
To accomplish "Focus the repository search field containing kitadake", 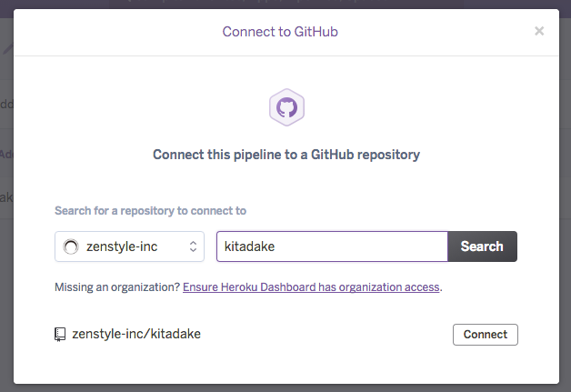I will click(x=331, y=246).
